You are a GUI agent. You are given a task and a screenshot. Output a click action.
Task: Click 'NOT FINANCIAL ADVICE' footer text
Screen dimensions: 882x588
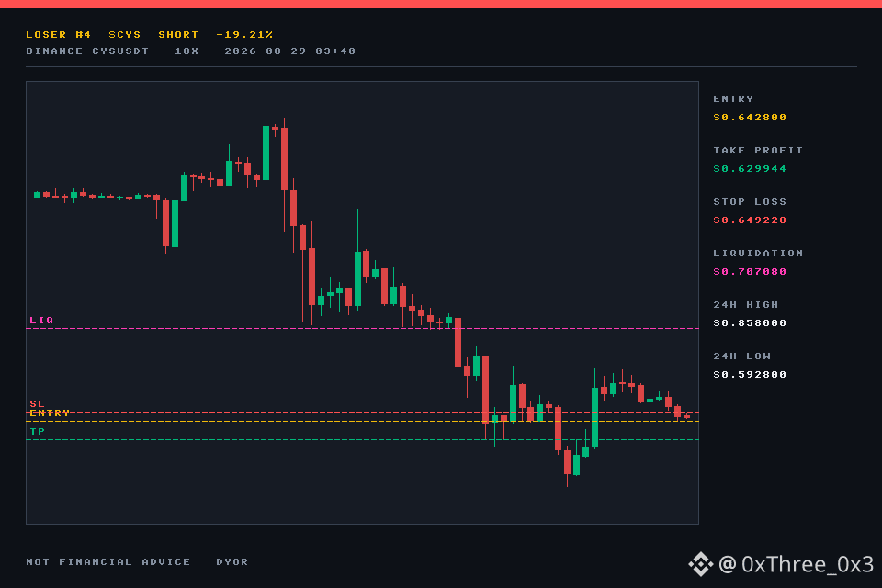[x=108, y=562]
